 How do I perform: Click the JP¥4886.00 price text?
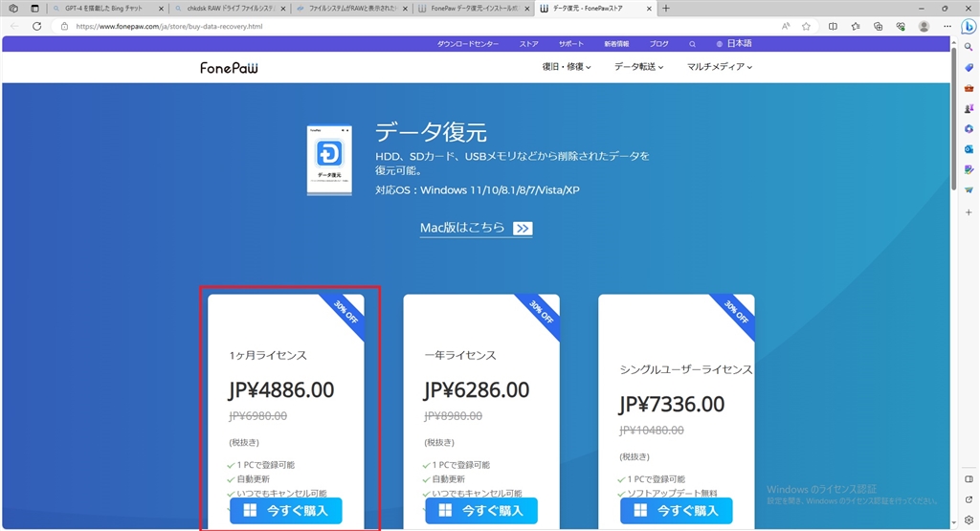281,390
